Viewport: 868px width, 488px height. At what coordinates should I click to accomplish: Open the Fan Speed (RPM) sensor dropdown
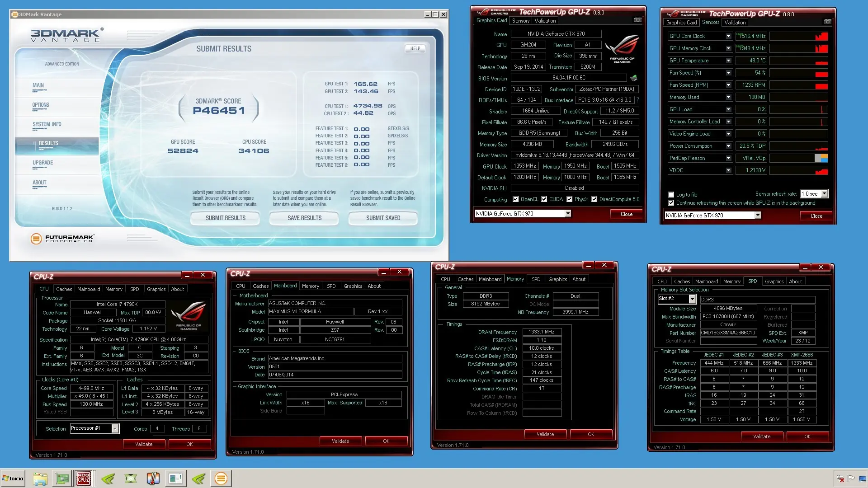(728, 85)
